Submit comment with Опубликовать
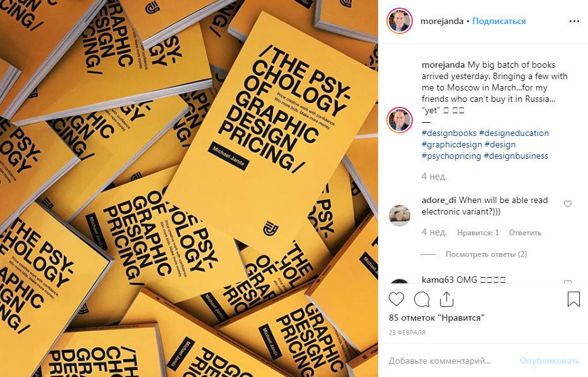The image size is (588, 377). click(x=549, y=361)
